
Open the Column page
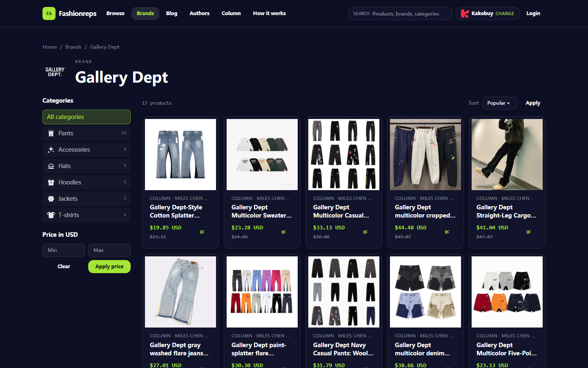tap(231, 13)
